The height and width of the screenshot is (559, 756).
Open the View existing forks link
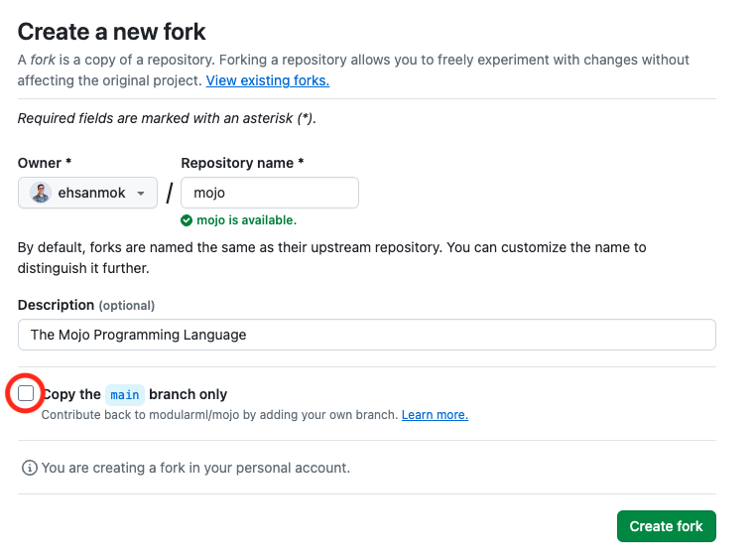268,80
